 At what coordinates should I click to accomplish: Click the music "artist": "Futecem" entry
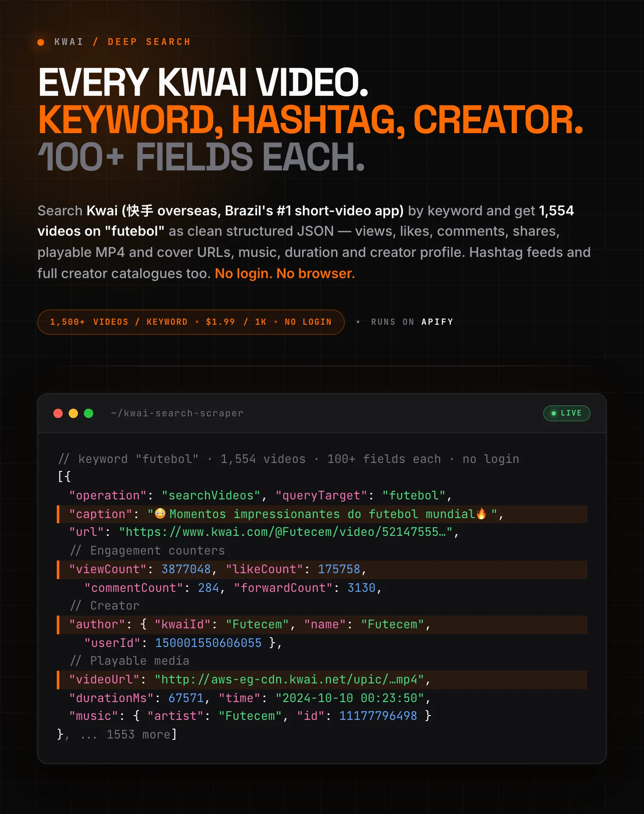215,716
